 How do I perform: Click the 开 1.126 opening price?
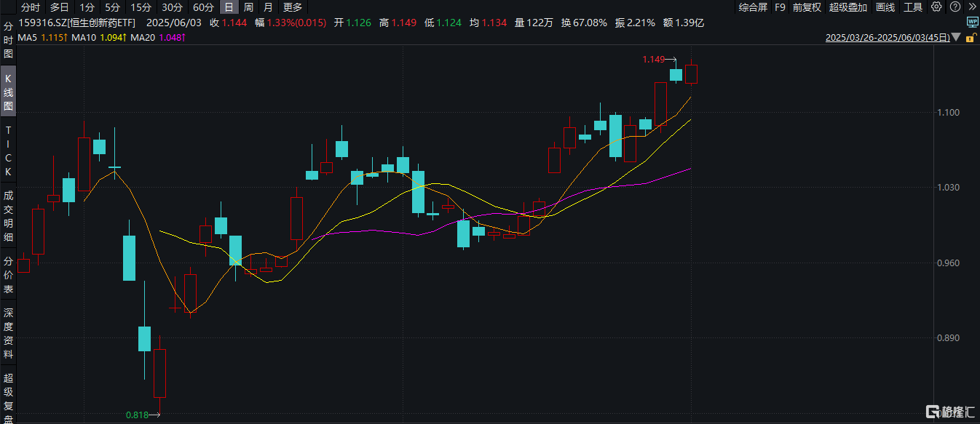click(352, 23)
